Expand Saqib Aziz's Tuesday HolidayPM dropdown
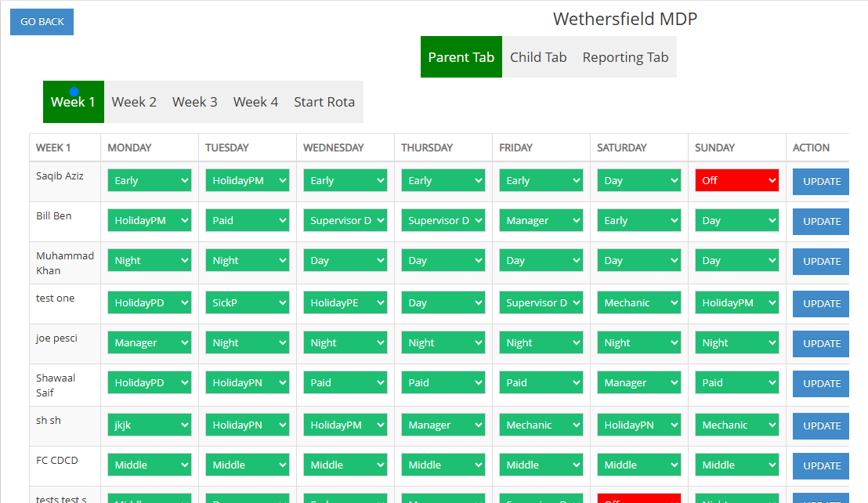 pyautogui.click(x=247, y=180)
